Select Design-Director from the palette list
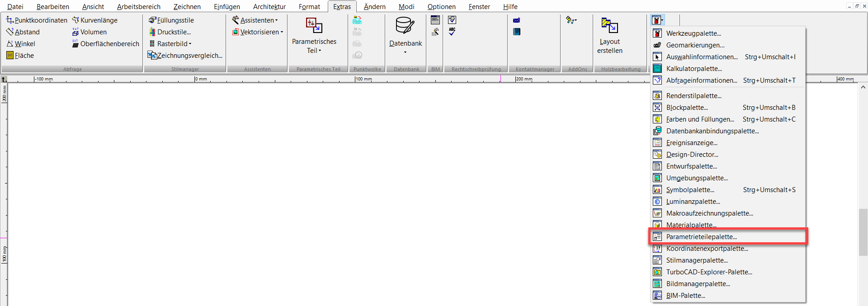The image size is (868, 306). [x=692, y=155]
